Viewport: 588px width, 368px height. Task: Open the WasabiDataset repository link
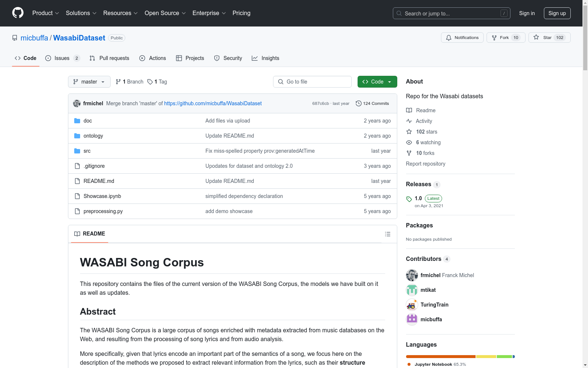click(79, 38)
